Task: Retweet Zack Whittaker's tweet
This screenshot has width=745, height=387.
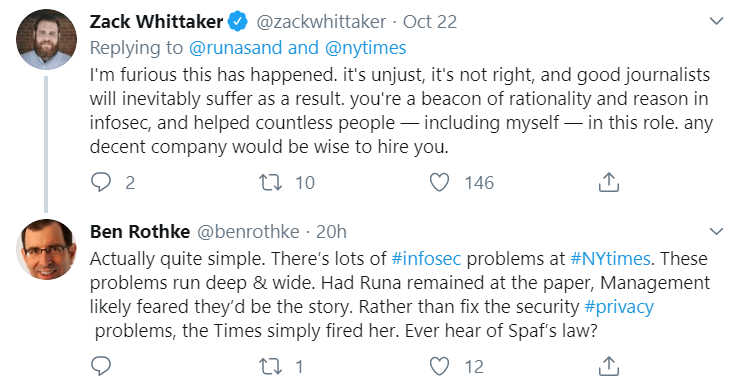Action: tap(270, 182)
